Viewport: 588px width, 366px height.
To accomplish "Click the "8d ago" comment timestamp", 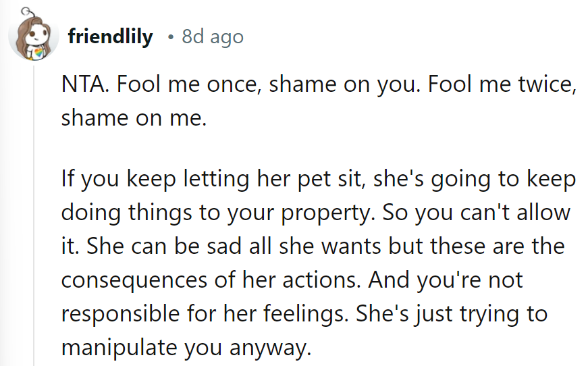I will [x=213, y=37].
